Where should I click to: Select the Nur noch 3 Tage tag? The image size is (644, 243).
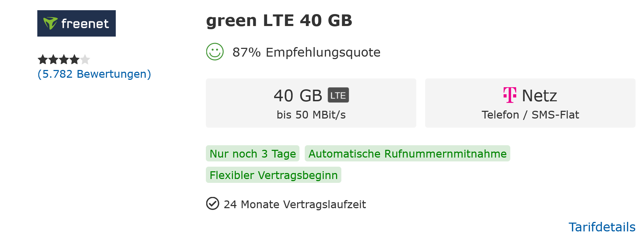(252, 154)
